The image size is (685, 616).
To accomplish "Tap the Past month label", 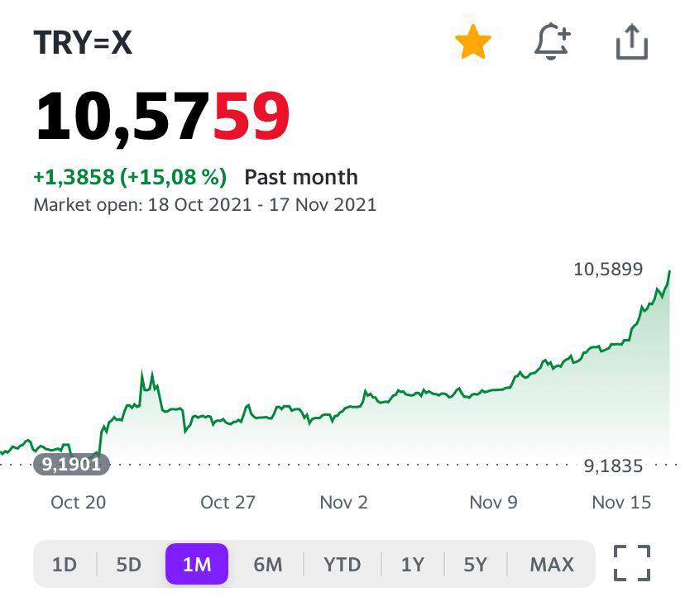I will pos(301,177).
